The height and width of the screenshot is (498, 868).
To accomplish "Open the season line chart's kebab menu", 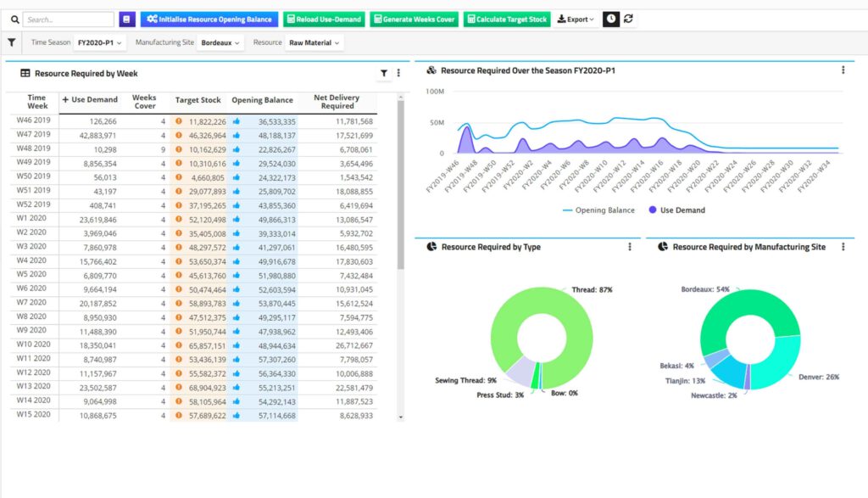I will pos(843,70).
